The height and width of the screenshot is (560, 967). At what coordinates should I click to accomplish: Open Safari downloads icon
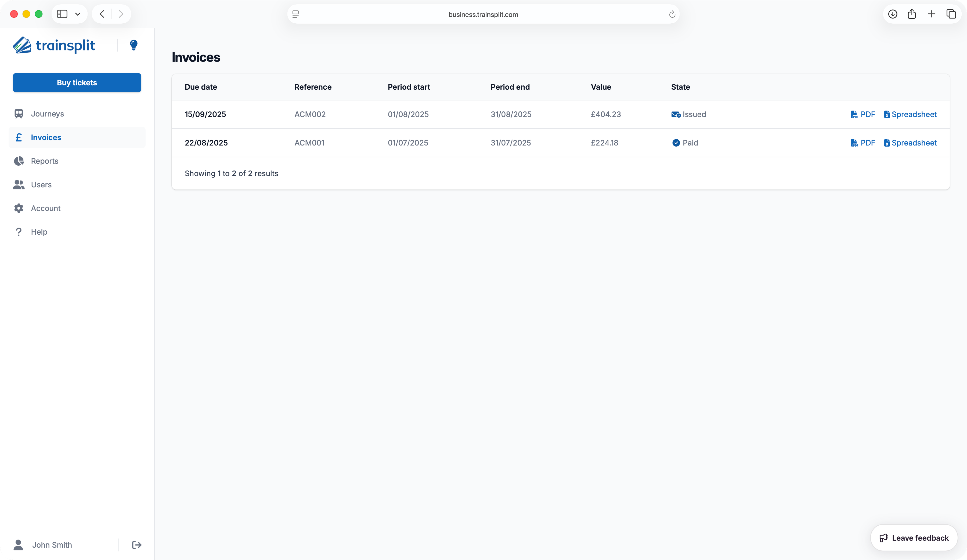click(x=893, y=14)
